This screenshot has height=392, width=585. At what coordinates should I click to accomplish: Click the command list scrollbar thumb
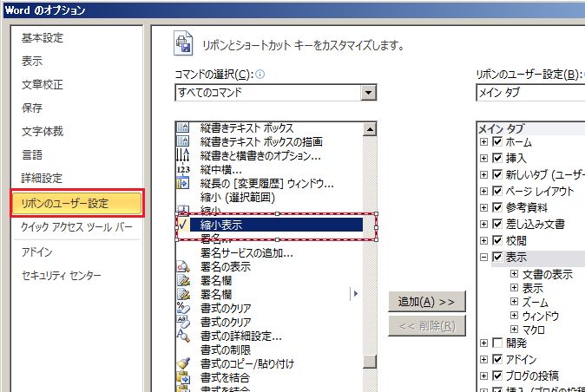pos(370,362)
